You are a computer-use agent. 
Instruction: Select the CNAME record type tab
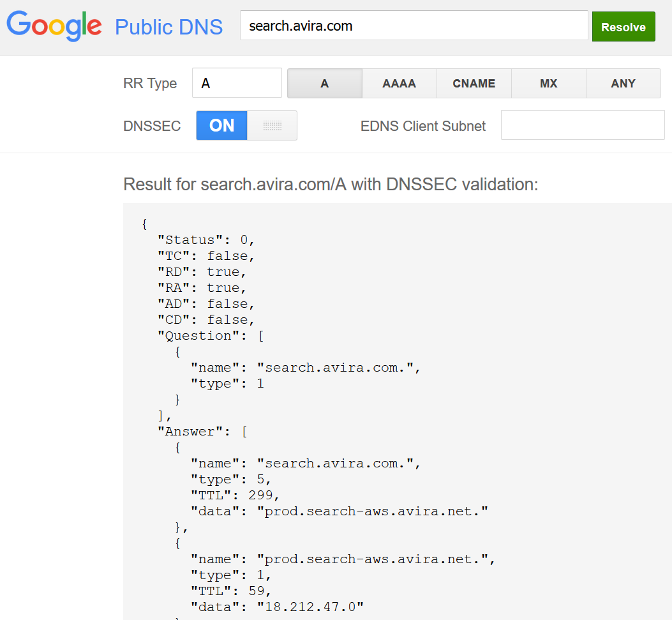coord(474,83)
